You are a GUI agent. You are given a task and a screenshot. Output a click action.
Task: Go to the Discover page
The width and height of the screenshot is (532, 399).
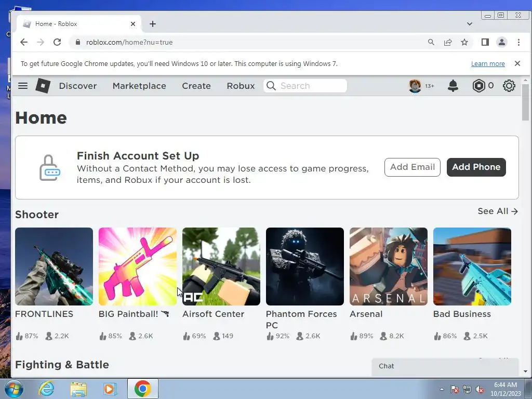78,86
